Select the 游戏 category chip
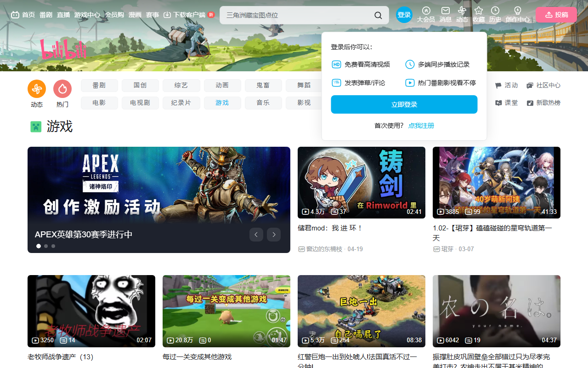Screen dimensions: 588x368 [x=222, y=103]
